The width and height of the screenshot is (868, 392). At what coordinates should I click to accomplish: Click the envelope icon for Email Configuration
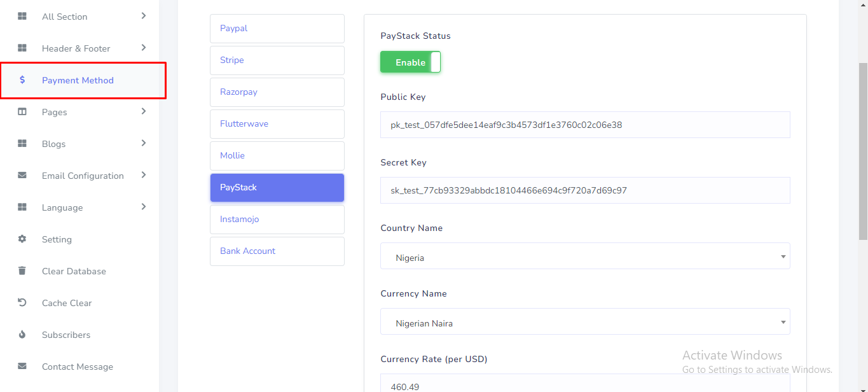pos(22,176)
